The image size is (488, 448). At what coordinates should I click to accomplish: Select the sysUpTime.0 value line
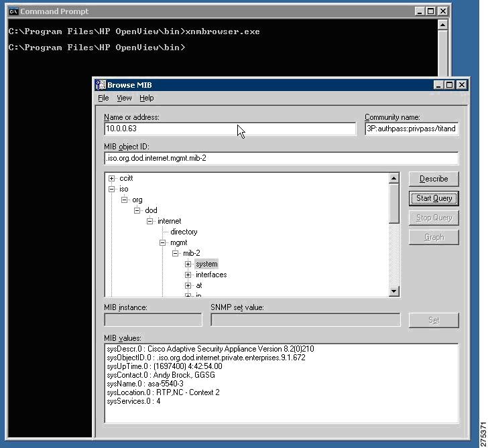click(165, 366)
